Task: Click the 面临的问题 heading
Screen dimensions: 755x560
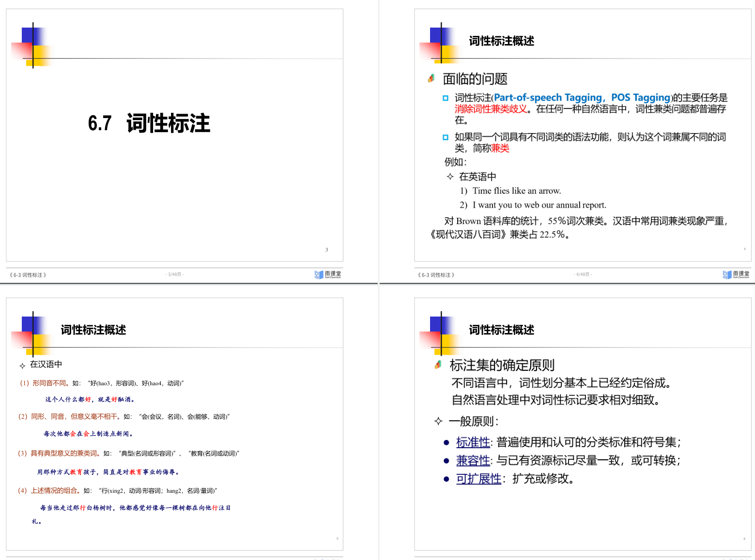Action: click(475, 79)
